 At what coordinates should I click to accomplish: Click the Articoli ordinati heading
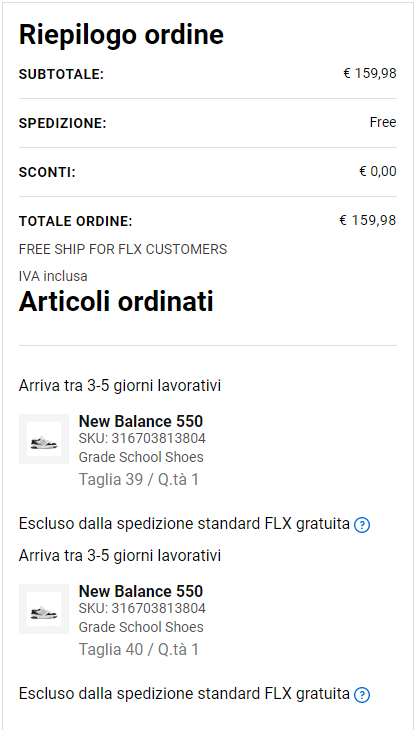(116, 302)
